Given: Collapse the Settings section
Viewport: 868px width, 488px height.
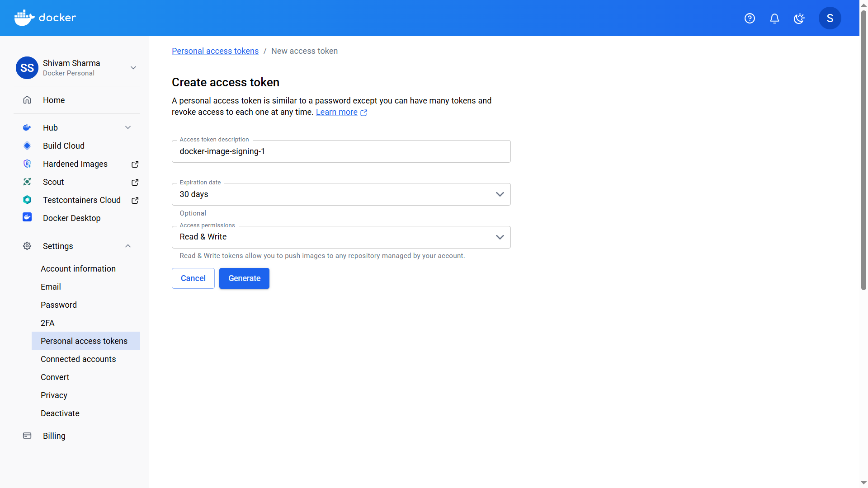Looking at the screenshot, I should coord(128,246).
